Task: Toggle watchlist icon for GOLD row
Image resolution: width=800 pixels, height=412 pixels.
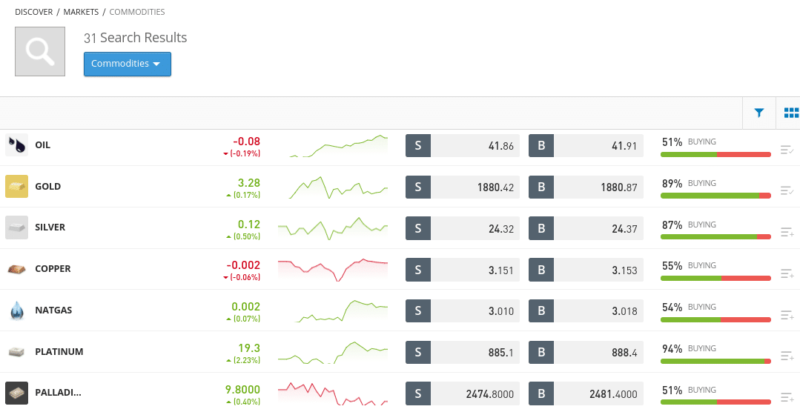Action: click(787, 191)
